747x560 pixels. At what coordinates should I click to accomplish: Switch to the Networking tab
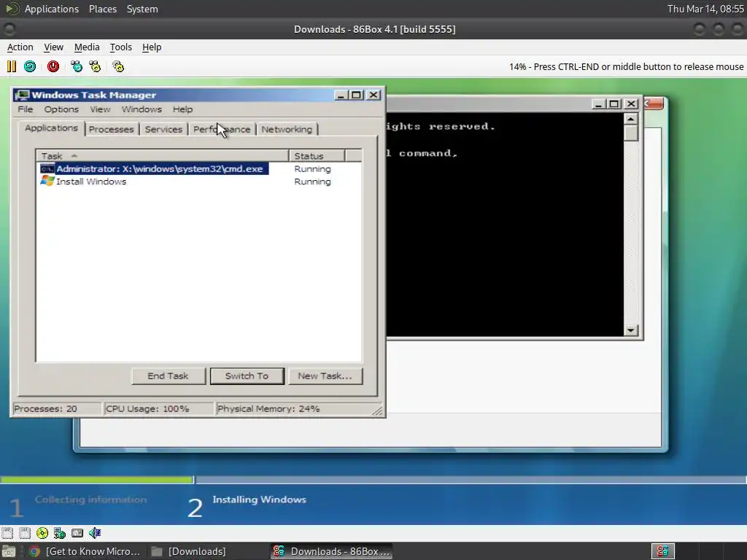pos(287,129)
